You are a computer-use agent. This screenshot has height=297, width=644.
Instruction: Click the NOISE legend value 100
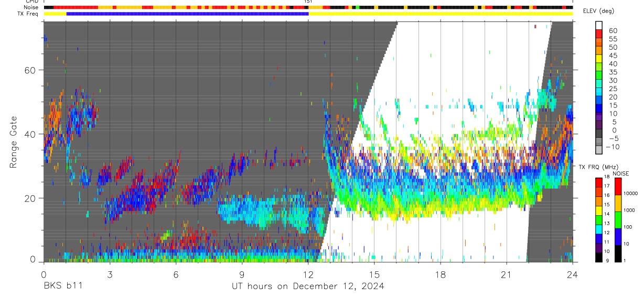628,227
